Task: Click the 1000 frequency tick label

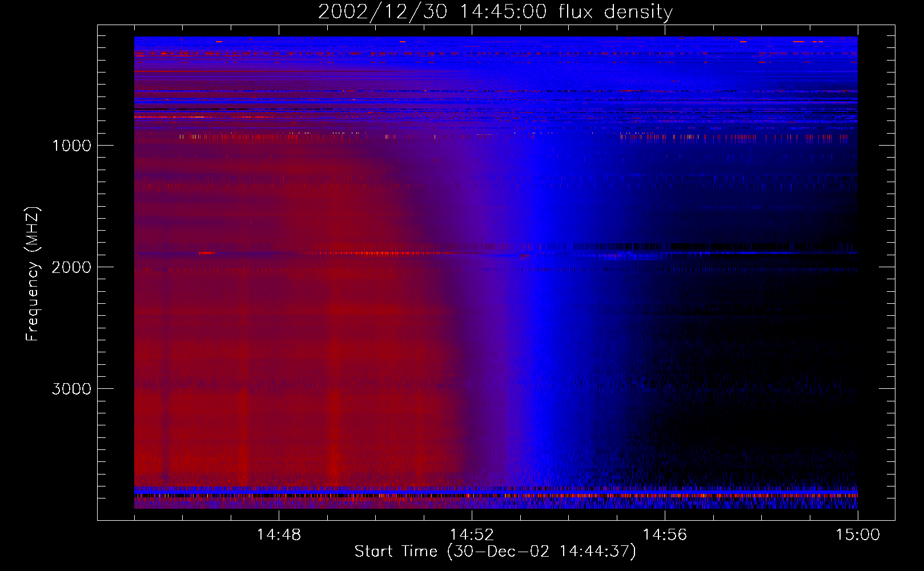Action: (71, 146)
